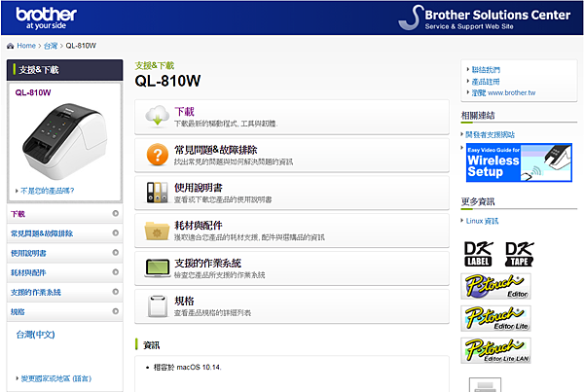Click the 變更國家或地區 (語言) link

point(56,378)
